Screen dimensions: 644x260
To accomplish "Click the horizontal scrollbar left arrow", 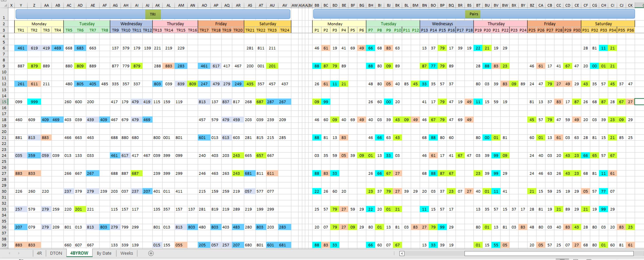I will [402, 254].
